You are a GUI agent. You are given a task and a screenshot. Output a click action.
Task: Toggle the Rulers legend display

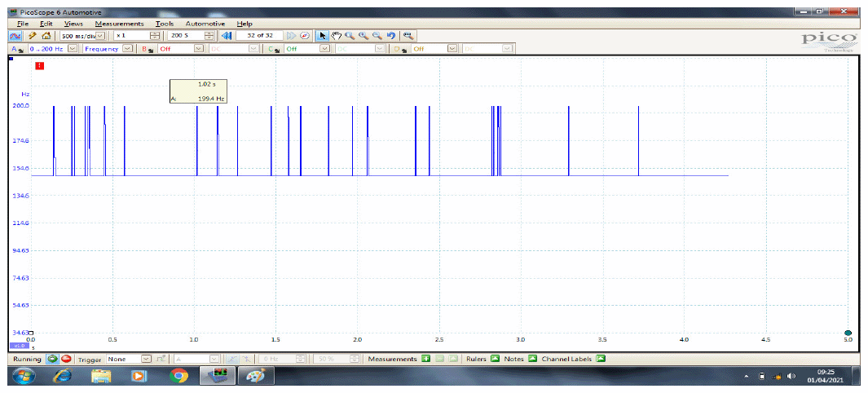coord(494,359)
